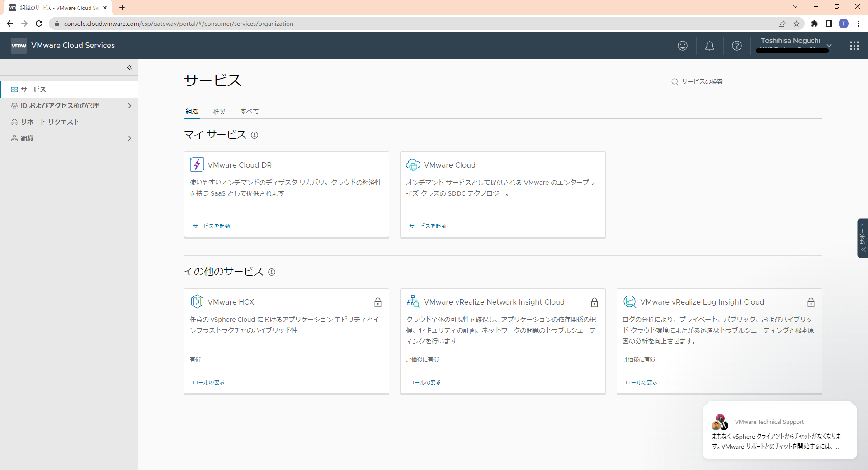
Task: Bookmark this page with the star
Action: [x=797, y=23]
